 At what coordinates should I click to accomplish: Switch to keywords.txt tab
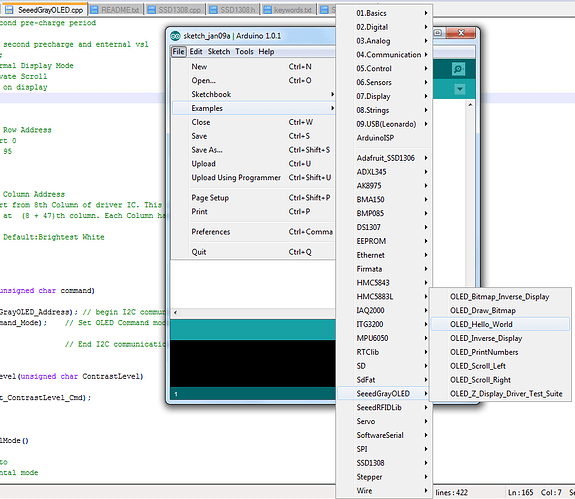point(288,10)
